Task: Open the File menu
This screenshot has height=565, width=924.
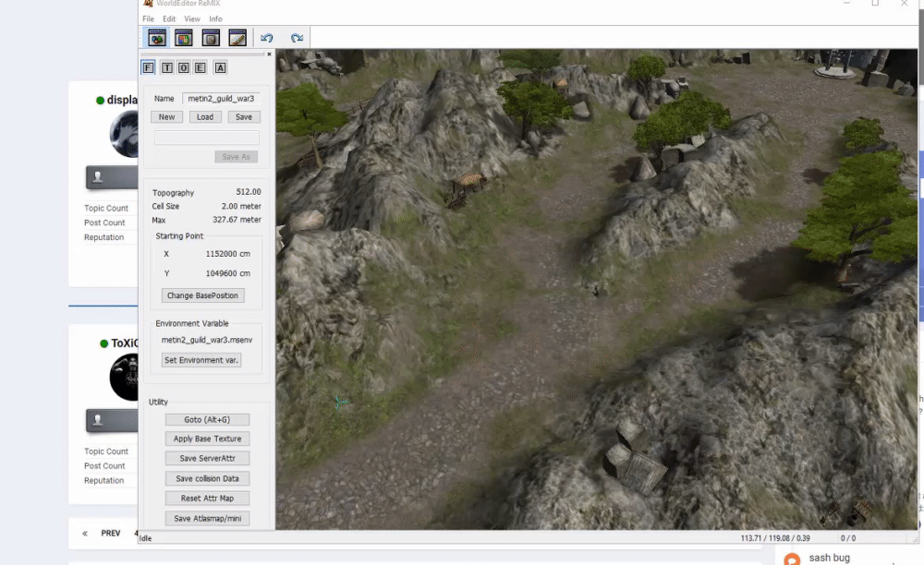Action: (148, 18)
